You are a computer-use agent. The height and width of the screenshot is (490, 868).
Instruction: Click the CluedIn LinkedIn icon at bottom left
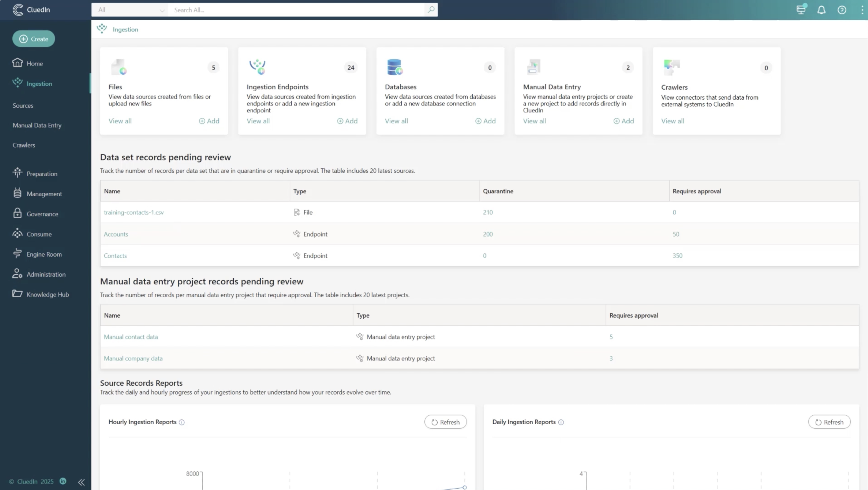click(x=63, y=482)
